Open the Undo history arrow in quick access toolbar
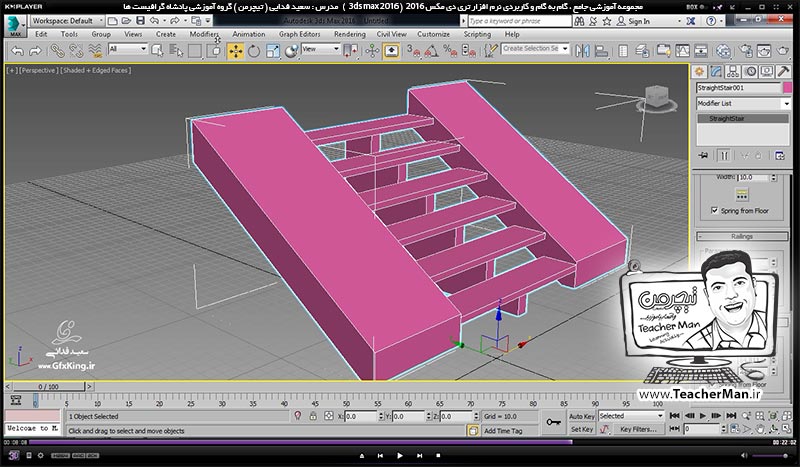The image size is (800, 467). click(x=164, y=21)
